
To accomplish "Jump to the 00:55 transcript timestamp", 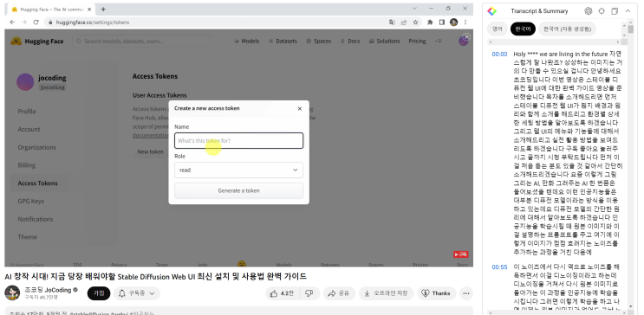I will click(499, 267).
